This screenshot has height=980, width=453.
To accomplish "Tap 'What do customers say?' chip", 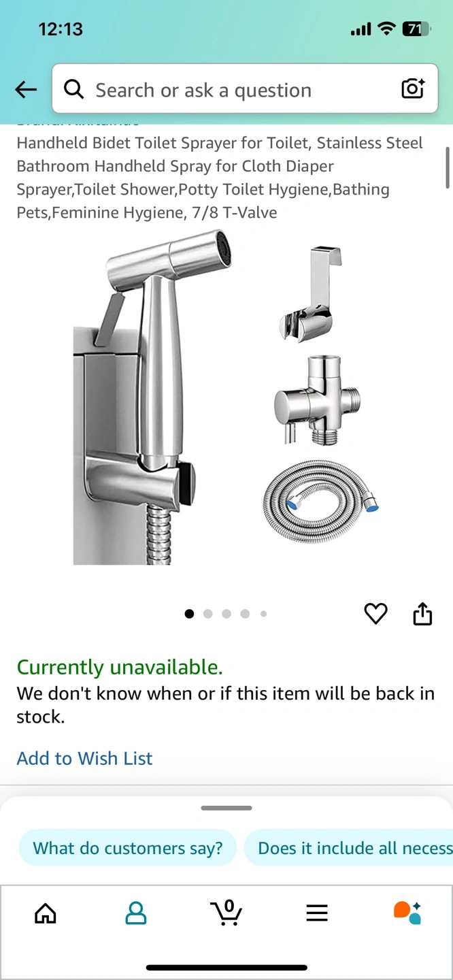I will pyautogui.click(x=128, y=848).
